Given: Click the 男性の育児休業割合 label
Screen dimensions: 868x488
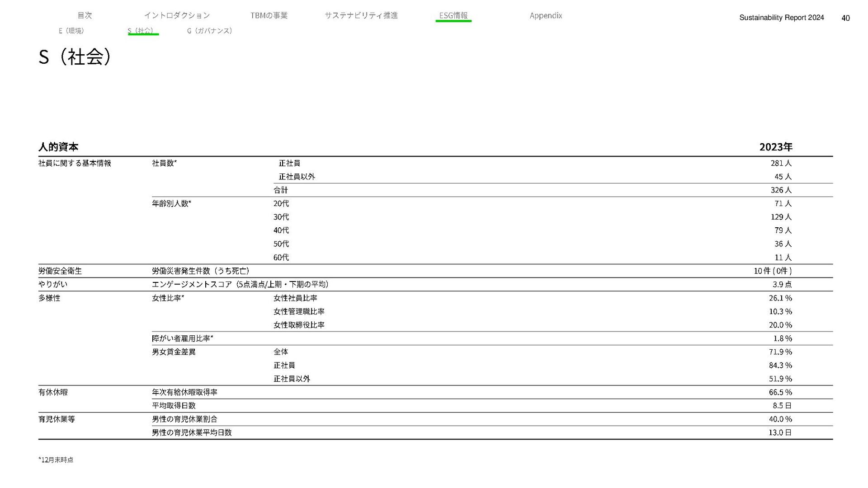Looking at the screenshot, I should (184, 419).
